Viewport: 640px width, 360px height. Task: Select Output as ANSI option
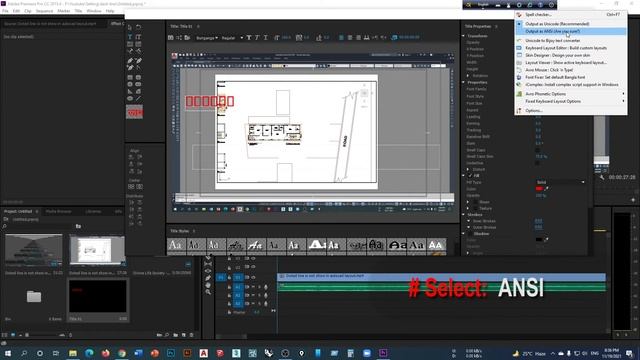point(571,31)
